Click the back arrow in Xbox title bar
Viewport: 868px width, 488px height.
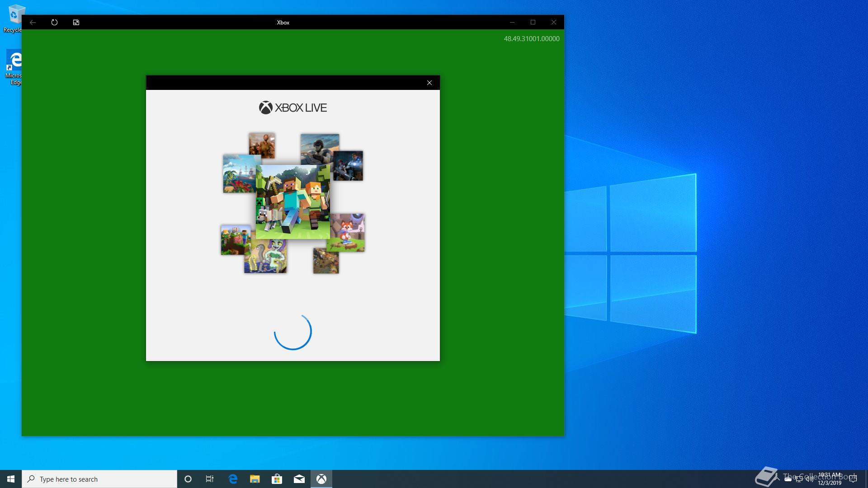click(x=33, y=22)
